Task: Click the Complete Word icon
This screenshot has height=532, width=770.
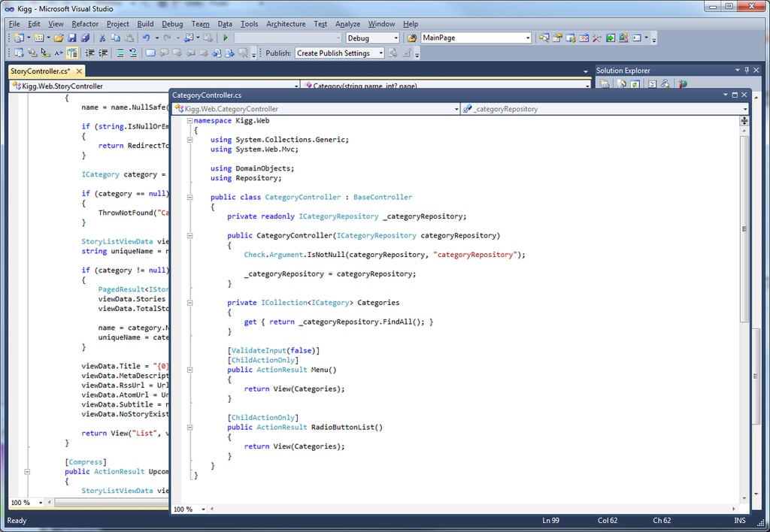Action: point(59,53)
